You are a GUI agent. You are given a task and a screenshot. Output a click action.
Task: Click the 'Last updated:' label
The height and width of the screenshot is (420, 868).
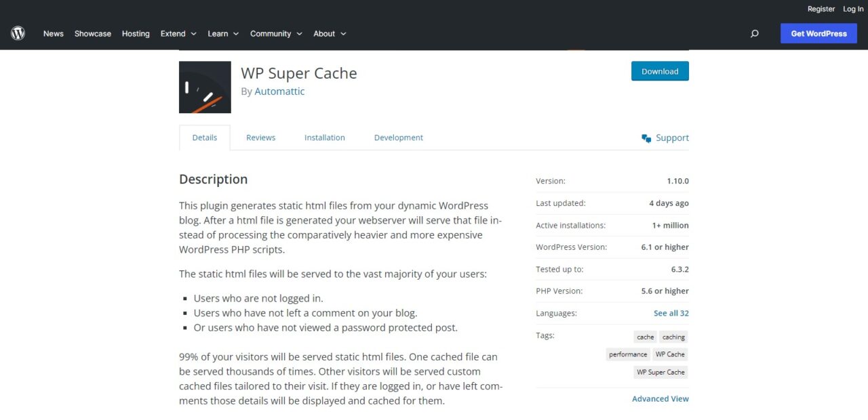point(561,203)
